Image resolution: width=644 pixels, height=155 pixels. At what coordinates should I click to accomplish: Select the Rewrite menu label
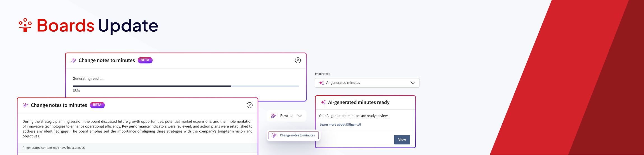[286, 116]
